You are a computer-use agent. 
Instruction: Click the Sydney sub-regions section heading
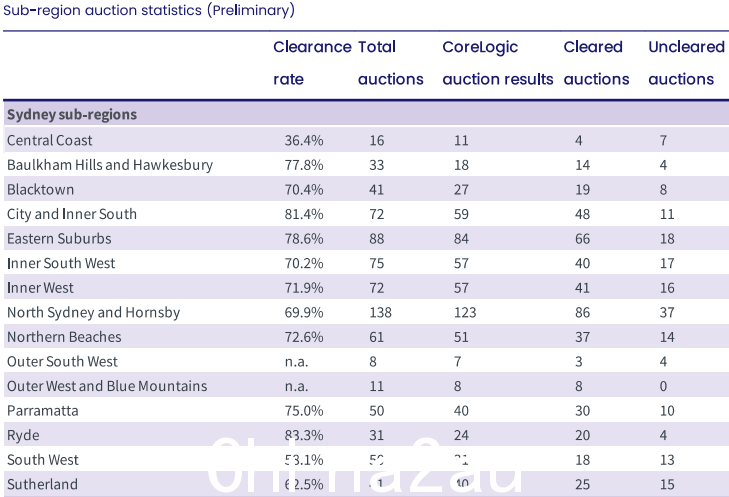tap(72, 114)
